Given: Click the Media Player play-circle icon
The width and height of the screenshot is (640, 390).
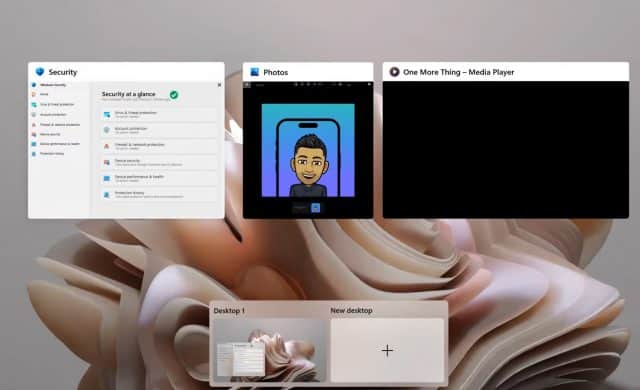Looking at the screenshot, I should tap(394, 72).
